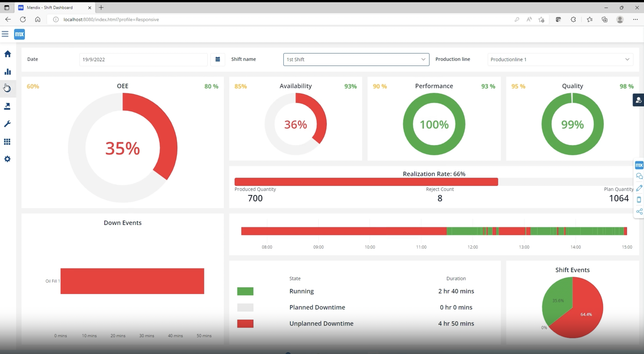The image size is (644, 354).
Task: Click the 35.6% green slice of Shift Events pie
Action: coord(558,301)
